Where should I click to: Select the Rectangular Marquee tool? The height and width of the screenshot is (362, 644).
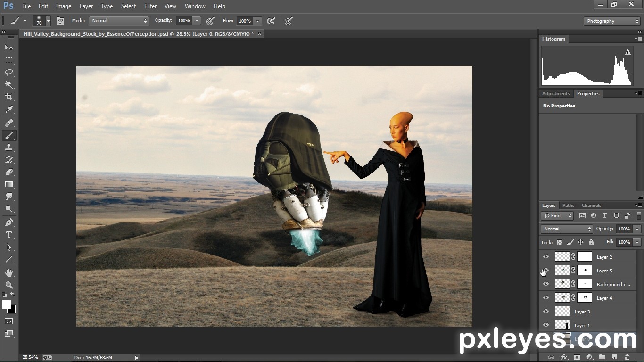pos(9,60)
